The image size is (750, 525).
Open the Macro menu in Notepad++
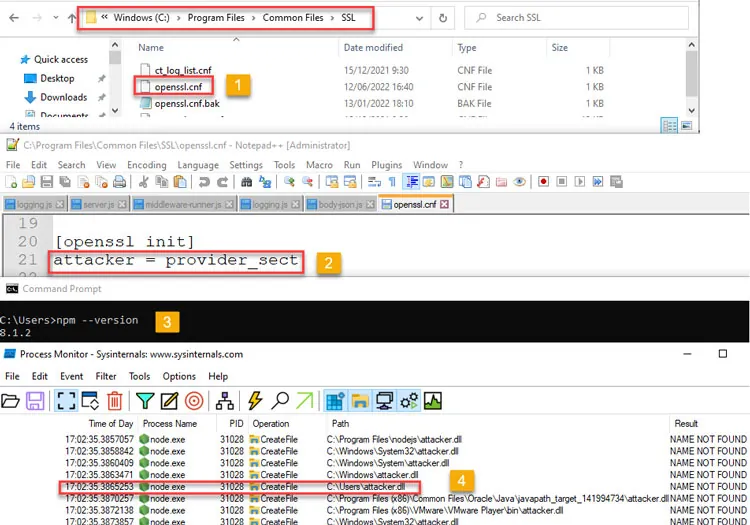point(319,165)
